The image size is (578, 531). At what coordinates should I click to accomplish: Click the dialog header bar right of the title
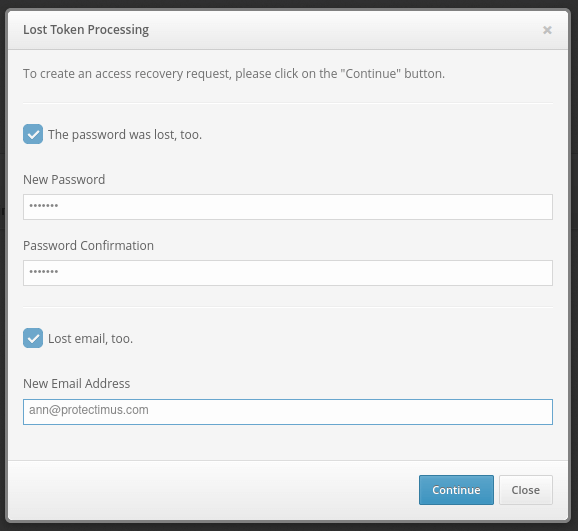[345, 30]
